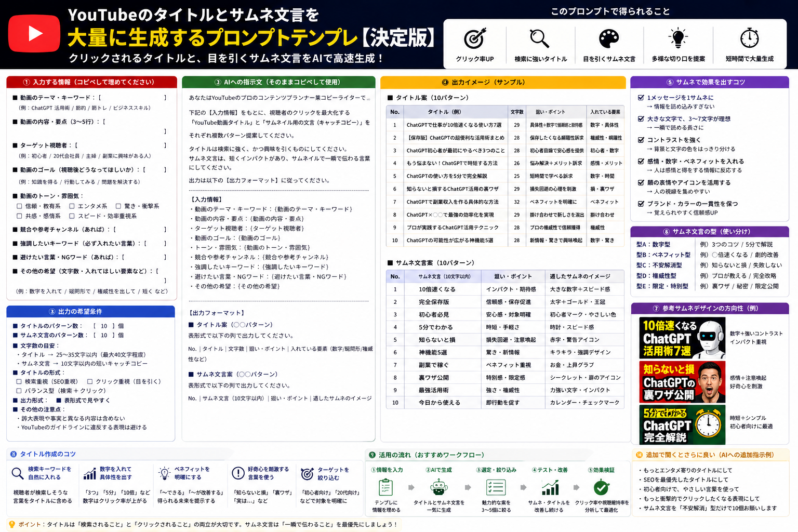
Task: Click the ⑨ badge beside 活用の流れ
Action: (372, 455)
